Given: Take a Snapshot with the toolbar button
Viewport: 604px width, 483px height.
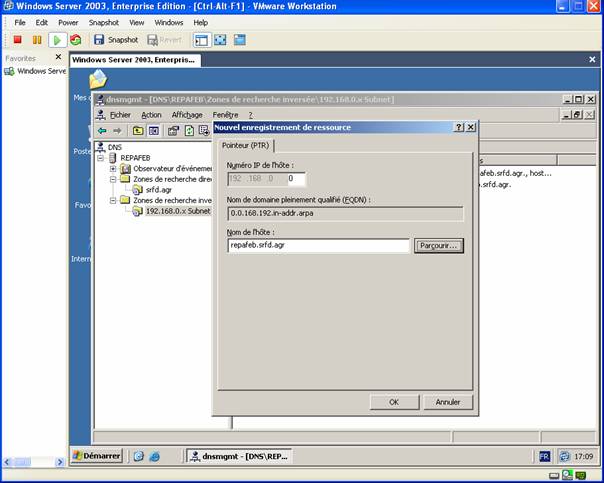Looking at the screenshot, I should click(116, 40).
